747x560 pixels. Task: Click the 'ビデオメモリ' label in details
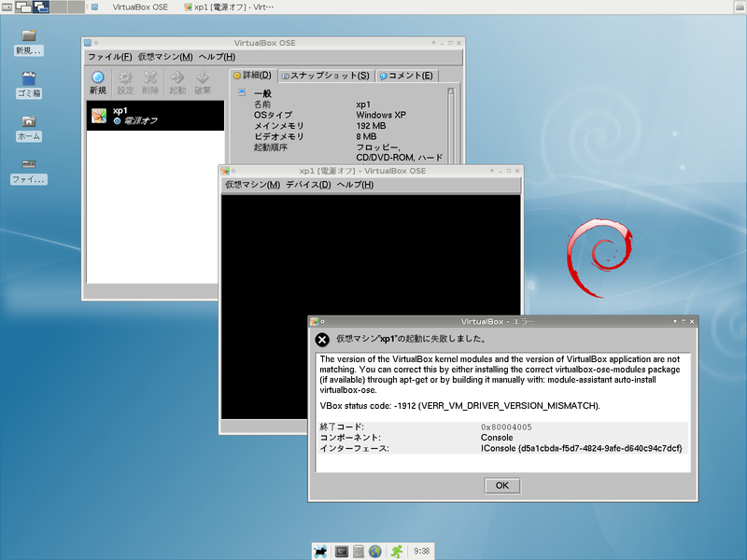[x=278, y=136]
